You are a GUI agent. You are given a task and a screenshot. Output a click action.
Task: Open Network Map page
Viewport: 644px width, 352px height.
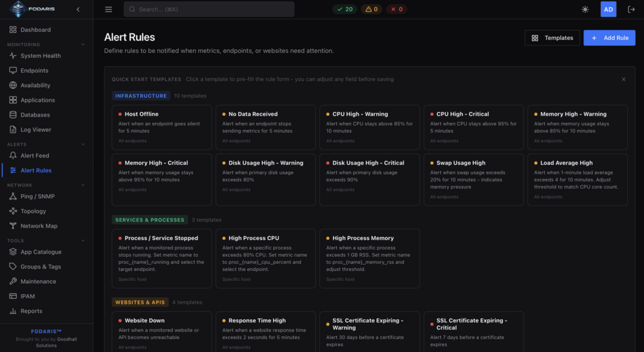tap(46, 226)
